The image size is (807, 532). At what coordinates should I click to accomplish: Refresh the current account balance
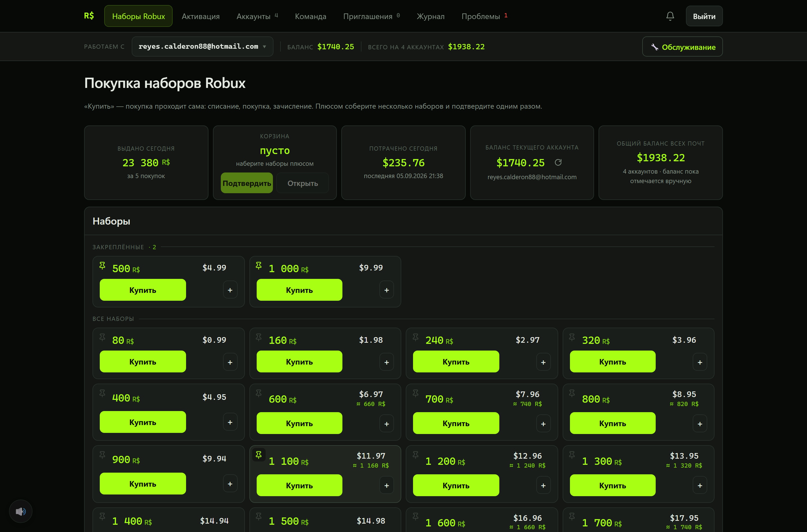point(558,162)
